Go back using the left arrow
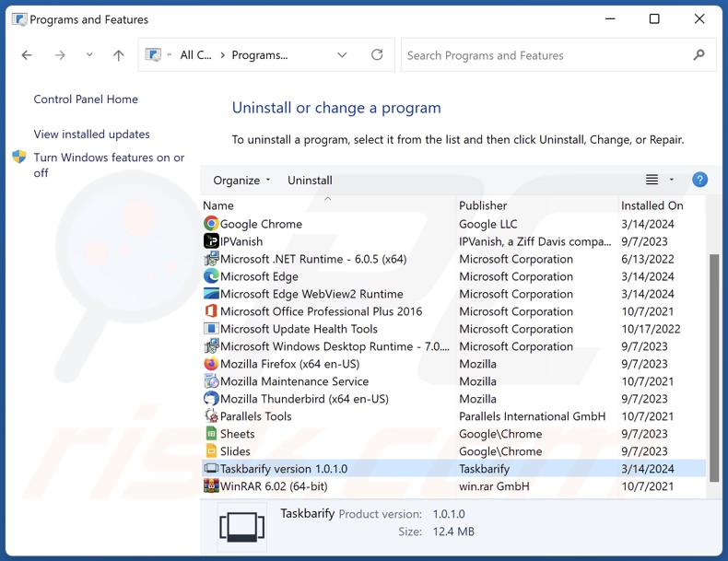The width and height of the screenshot is (728, 561). click(x=27, y=55)
